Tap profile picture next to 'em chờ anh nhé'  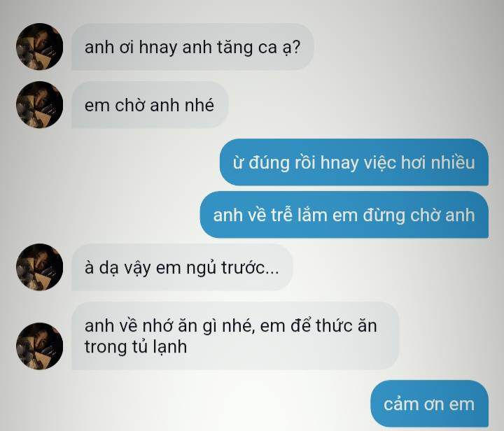point(39,105)
